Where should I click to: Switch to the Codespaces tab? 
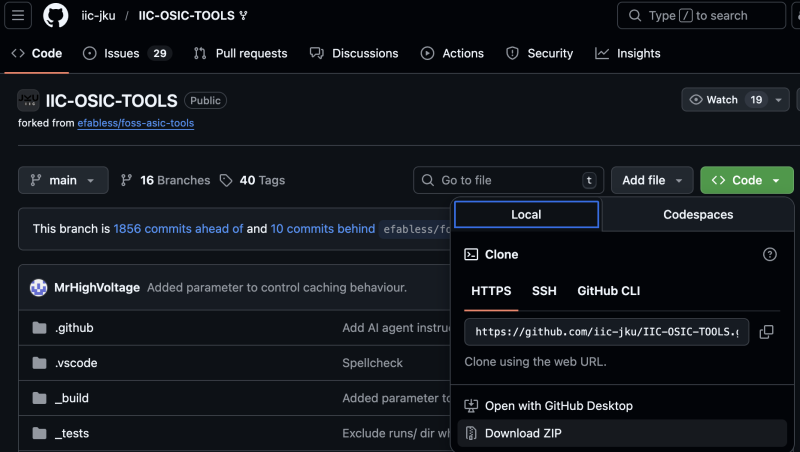(697, 215)
